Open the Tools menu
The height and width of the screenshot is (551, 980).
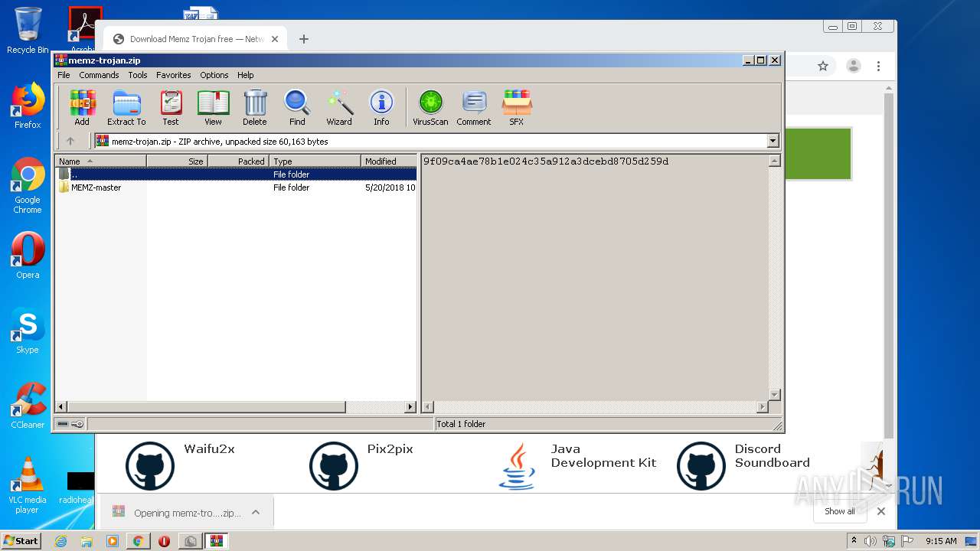[138, 75]
